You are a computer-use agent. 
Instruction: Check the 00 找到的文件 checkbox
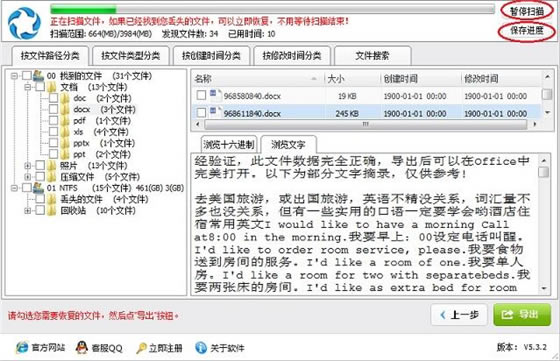[x=27, y=76]
